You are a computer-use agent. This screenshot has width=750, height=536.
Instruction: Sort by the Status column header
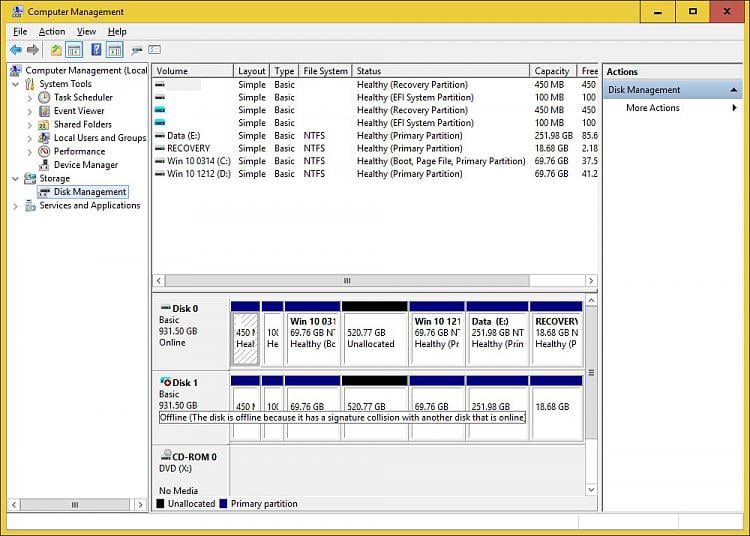coord(441,71)
